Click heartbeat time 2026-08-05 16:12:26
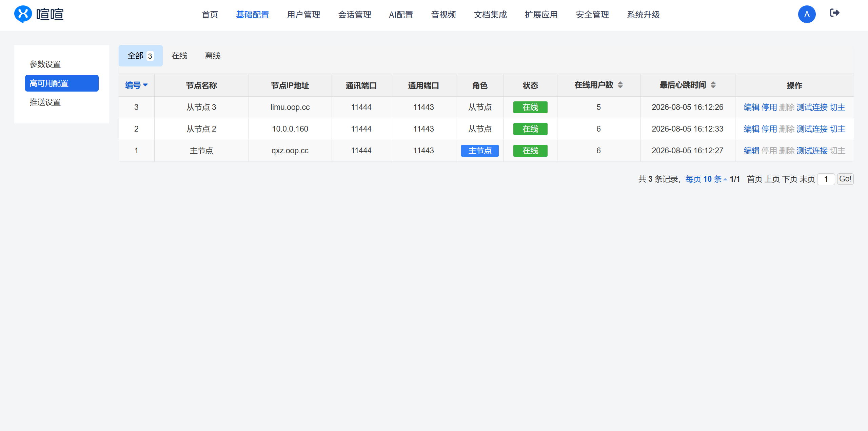The image size is (868, 431). point(687,107)
